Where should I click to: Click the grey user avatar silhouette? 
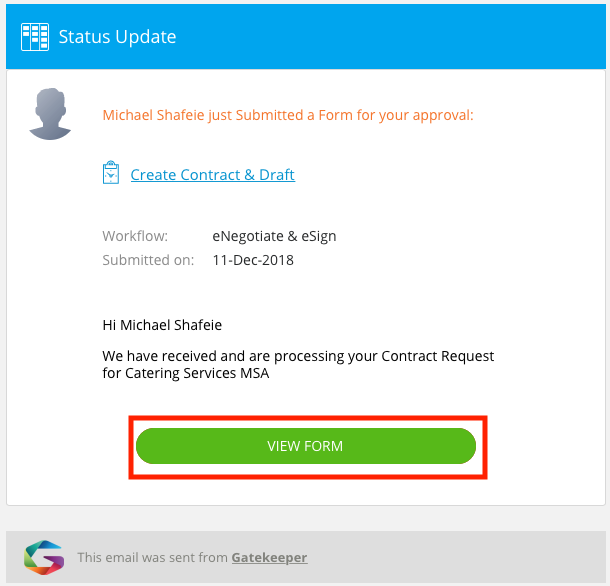click(x=50, y=114)
